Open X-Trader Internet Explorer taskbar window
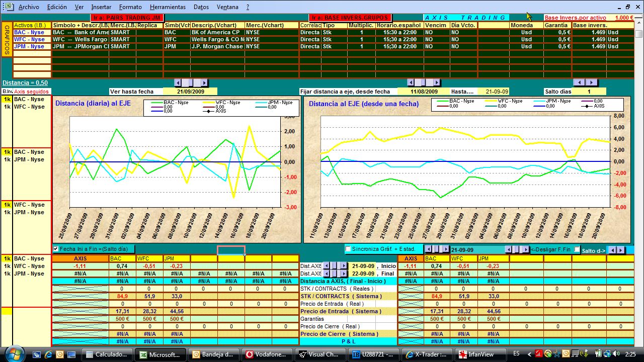 pos(426,354)
